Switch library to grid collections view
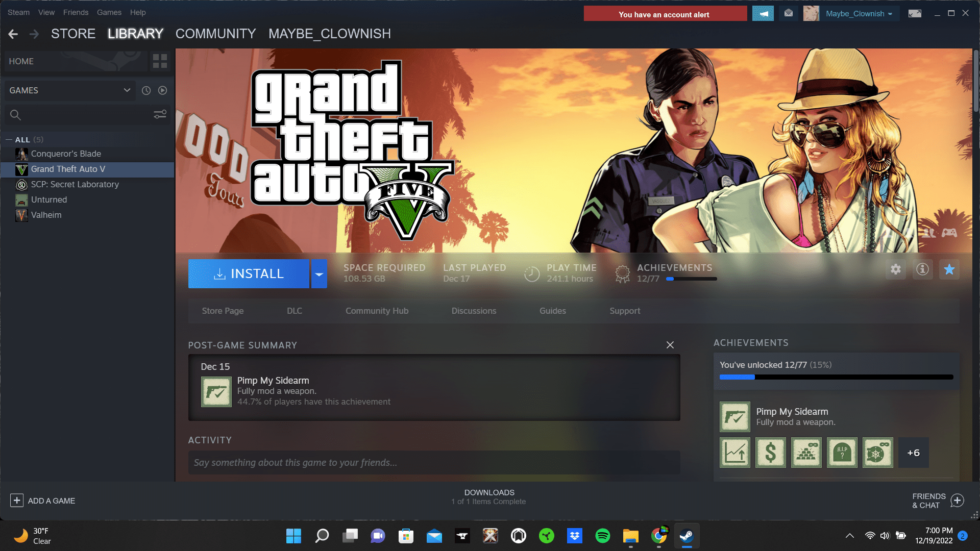Viewport: 980px width, 551px height. (160, 61)
